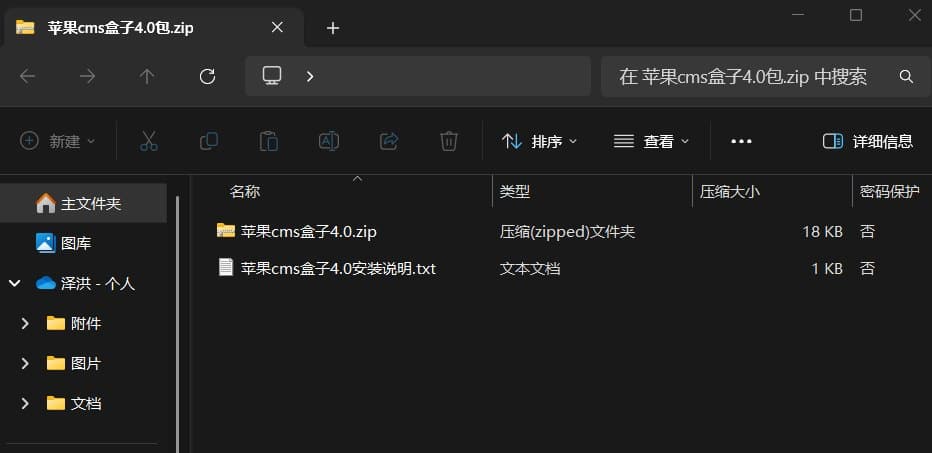Click the Rename icon in toolbar
Viewport: 932px width, 453px height.
point(329,141)
